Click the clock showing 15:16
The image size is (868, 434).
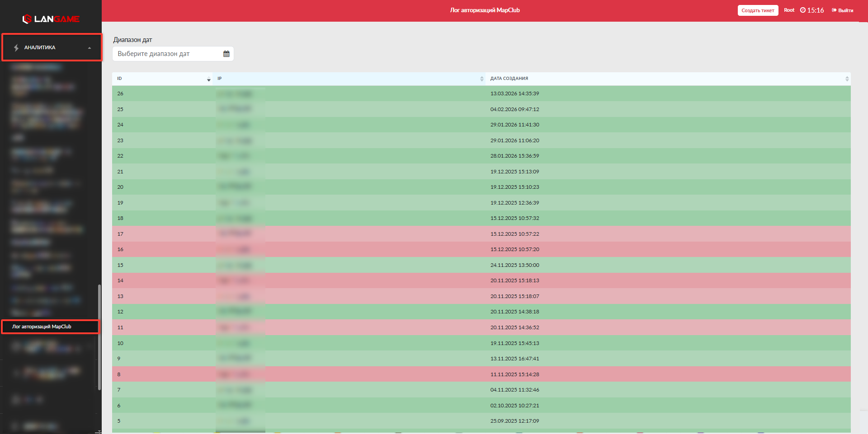point(812,10)
